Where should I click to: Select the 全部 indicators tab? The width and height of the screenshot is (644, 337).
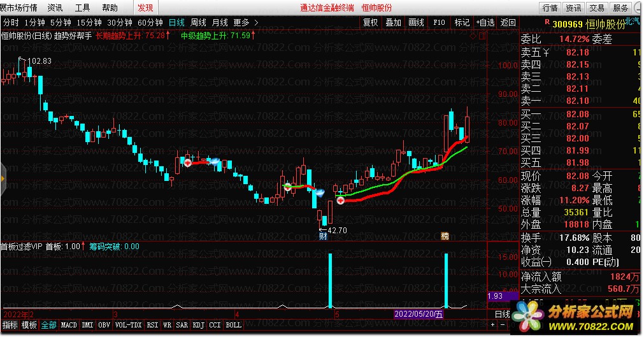tap(48, 325)
